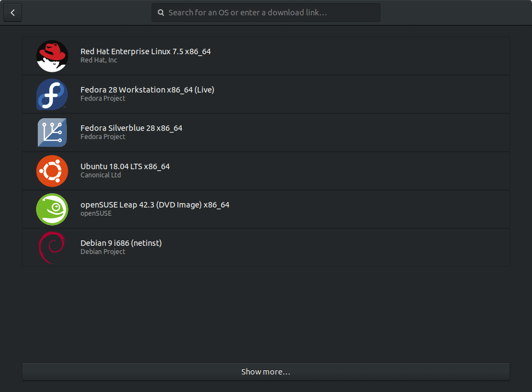Click the magnifier icon in search bar
This screenshot has height=392, width=532.
[x=161, y=13]
